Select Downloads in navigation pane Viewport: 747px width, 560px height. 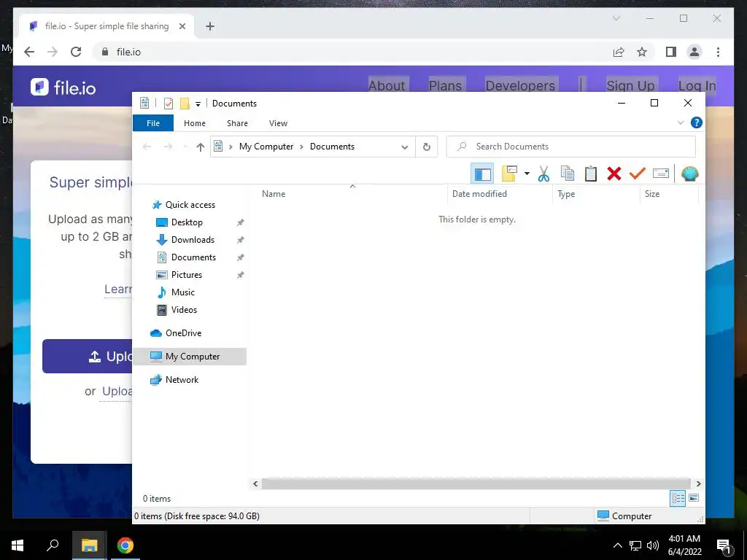(193, 240)
